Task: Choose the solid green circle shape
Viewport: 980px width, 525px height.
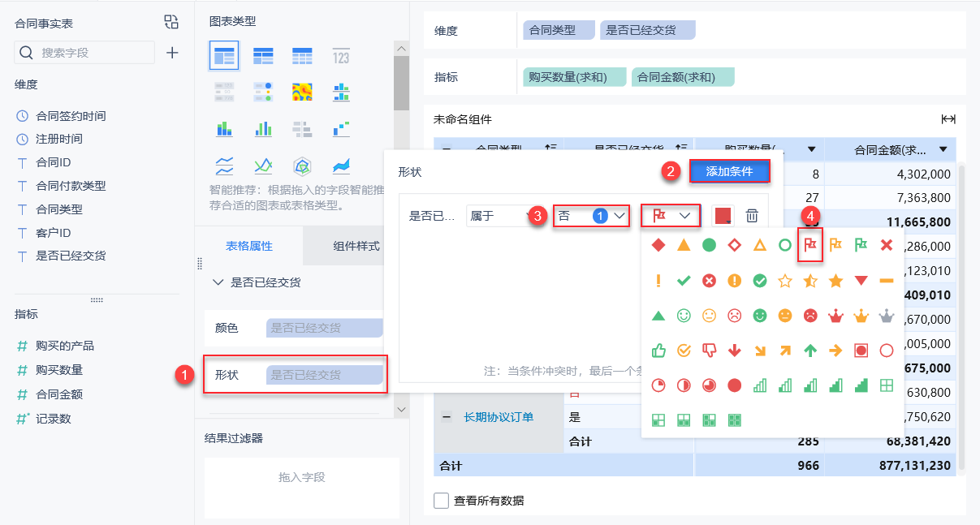Action: tap(709, 244)
